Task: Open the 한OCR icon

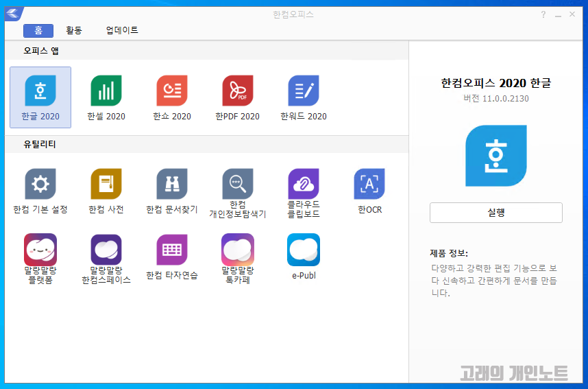Action: coord(369,184)
